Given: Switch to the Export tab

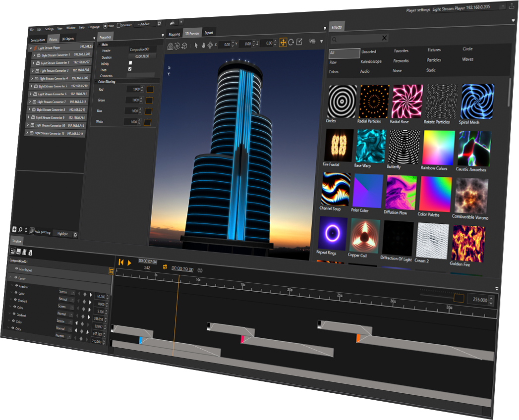Looking at the screenshot, I should tap(209, 33).
